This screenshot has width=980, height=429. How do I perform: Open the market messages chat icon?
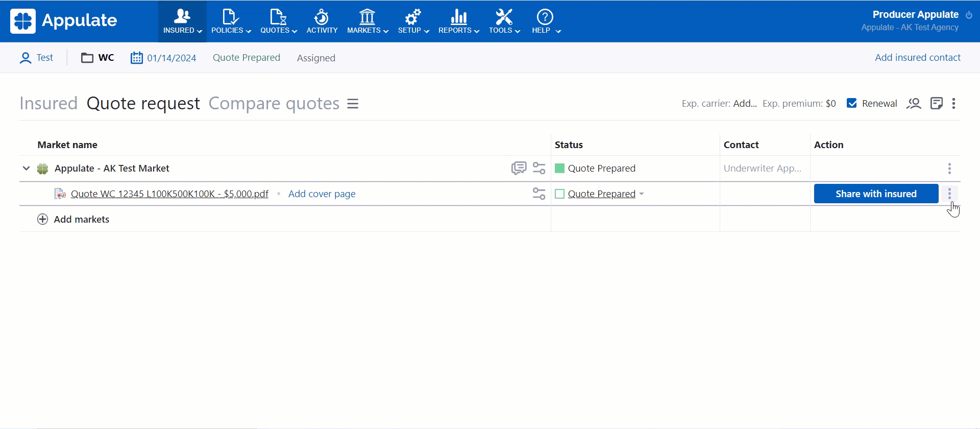click(519, 168)
